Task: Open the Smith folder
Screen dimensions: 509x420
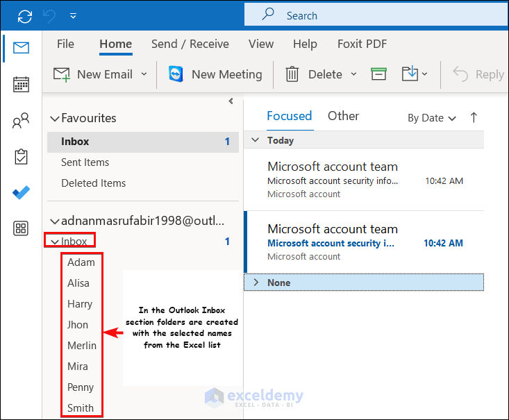Action: pos(80,408)
